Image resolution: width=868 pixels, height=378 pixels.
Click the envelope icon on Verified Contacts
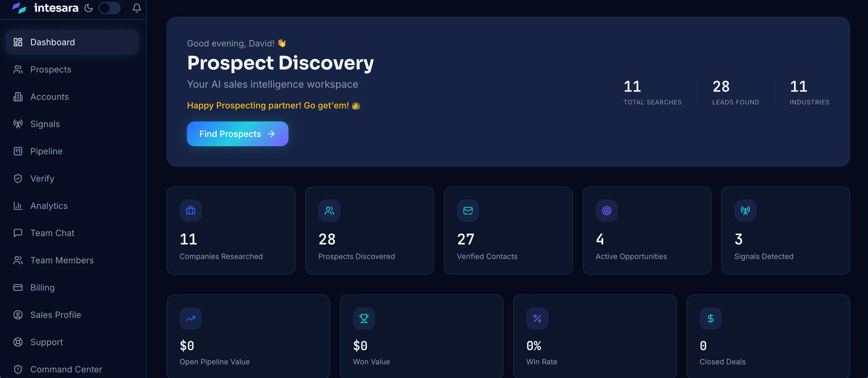click(468, 211)
